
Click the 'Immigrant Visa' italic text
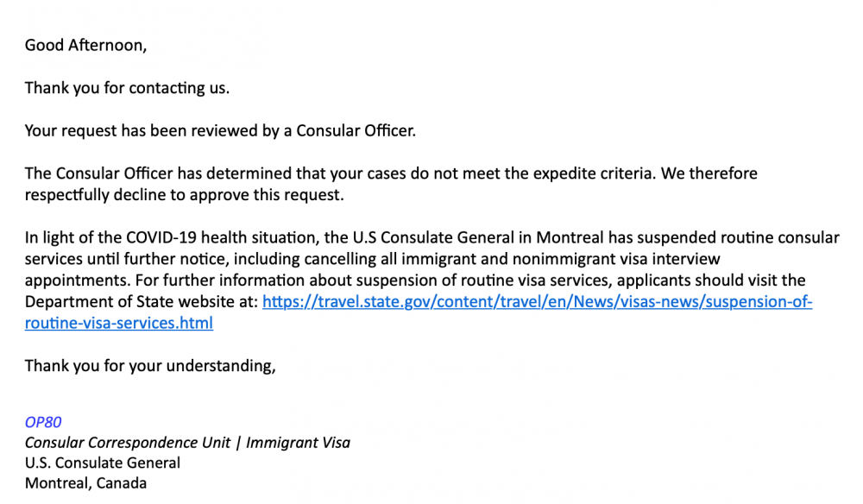(298, 443)
